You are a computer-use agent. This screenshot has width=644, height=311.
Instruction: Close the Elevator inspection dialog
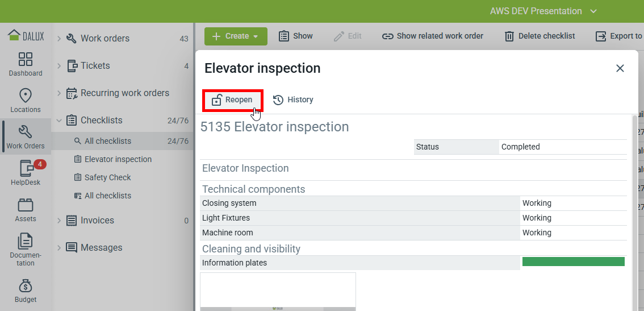click(x=620, y=68)
